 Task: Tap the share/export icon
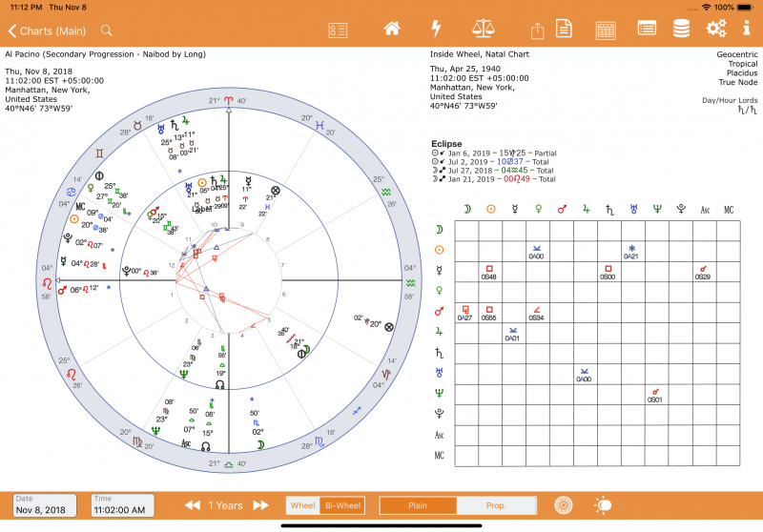pyautogui.click(x=537, y=31)
